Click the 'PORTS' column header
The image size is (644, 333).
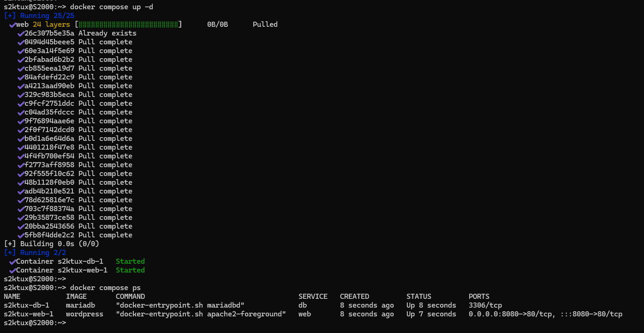pyautogui.click(x=479, y=297)
